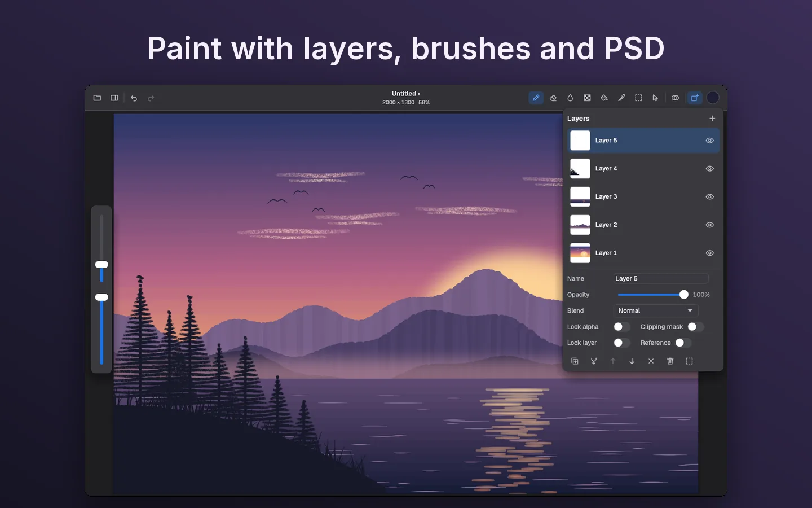Select the paint bucket Fill tool
This screenshot has width=812, height=508.
(604, 98)
